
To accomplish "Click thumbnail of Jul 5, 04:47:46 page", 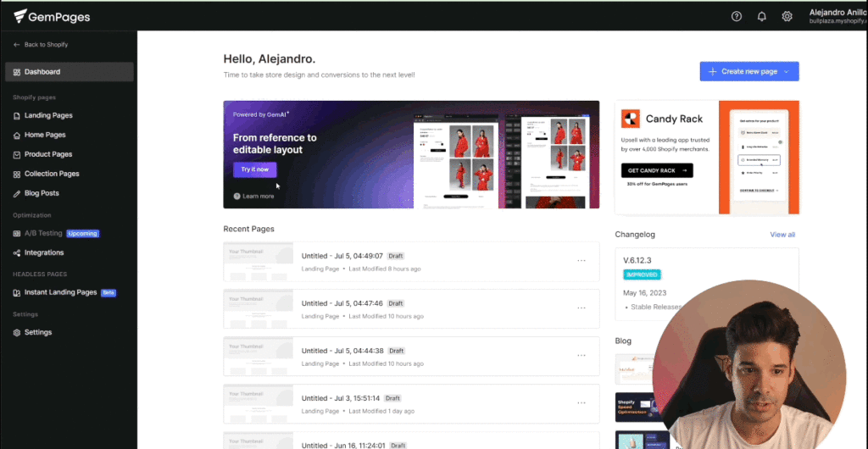I will click(259, 309).
